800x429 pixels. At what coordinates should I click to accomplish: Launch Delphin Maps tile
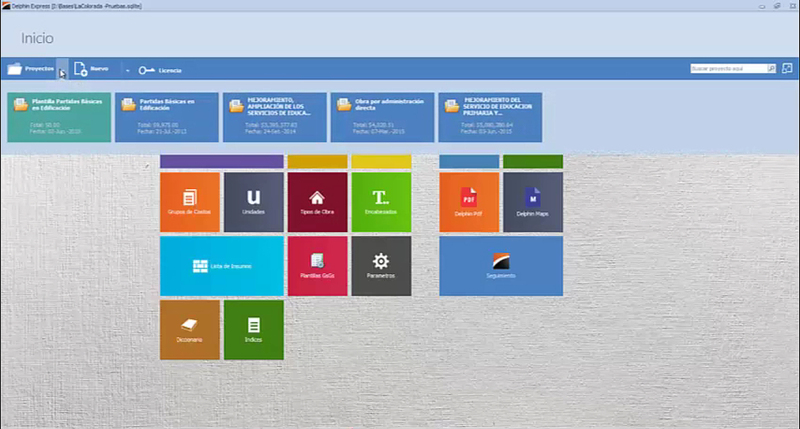point(532,202)
